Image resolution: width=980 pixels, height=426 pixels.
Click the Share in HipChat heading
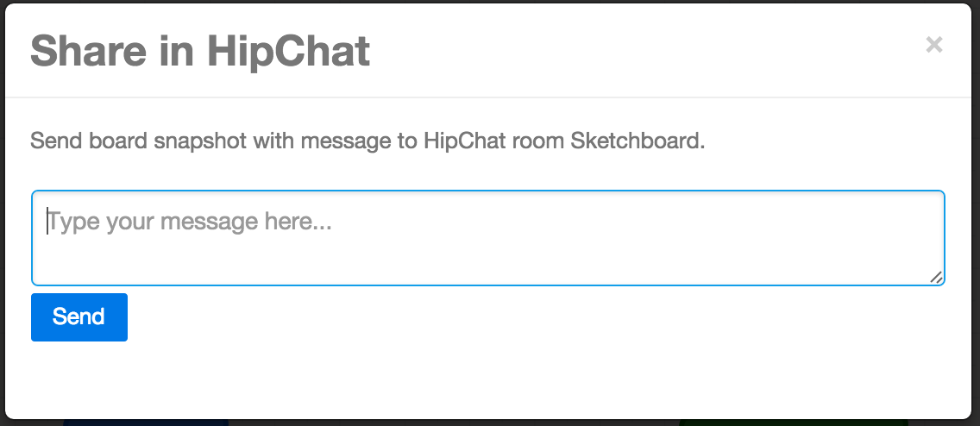200,50
